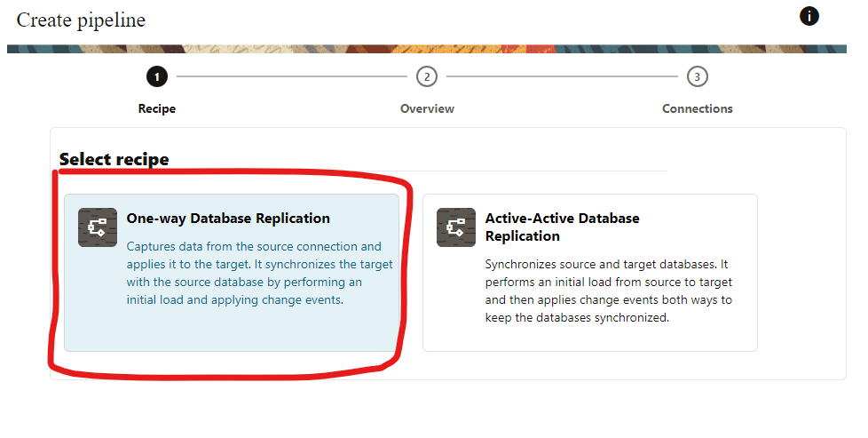Click the One-way Database Replication recipe icon
Viewport: 868px width, 438px height.
[98, 227]
